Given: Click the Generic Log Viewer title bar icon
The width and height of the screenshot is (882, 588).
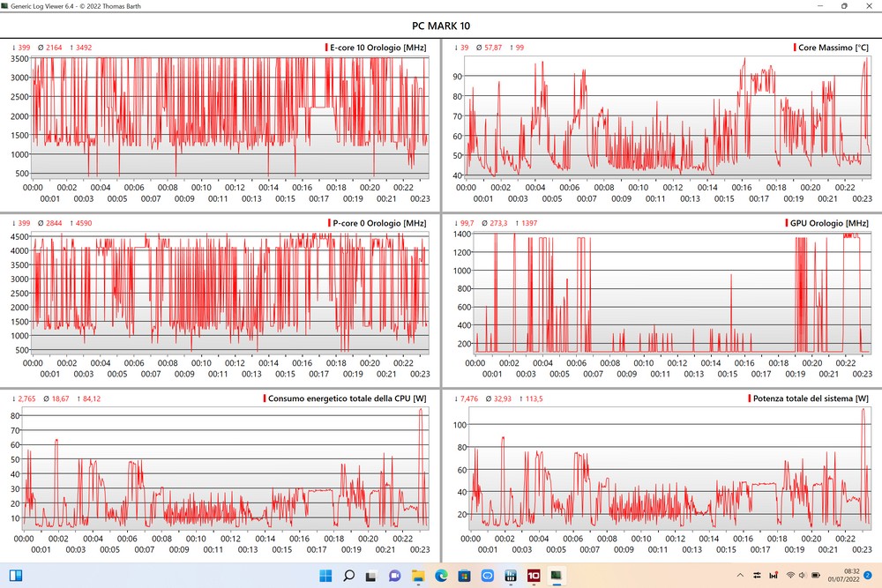Looking at the screenshot, I should coord(5,5).
